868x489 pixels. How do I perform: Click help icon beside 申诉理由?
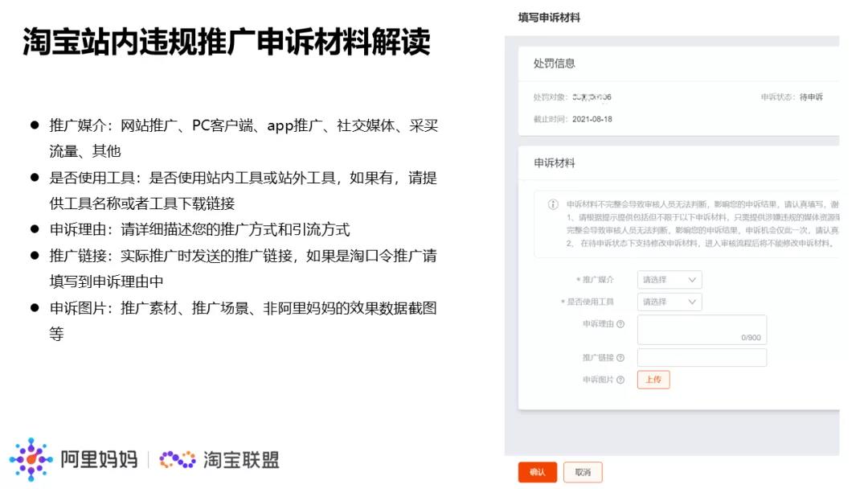pyautogui.click(x=620, y=324)
